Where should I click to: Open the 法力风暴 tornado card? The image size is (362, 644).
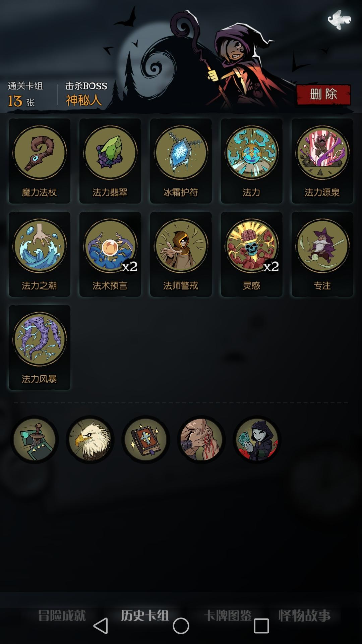click(x=40, y=347)
